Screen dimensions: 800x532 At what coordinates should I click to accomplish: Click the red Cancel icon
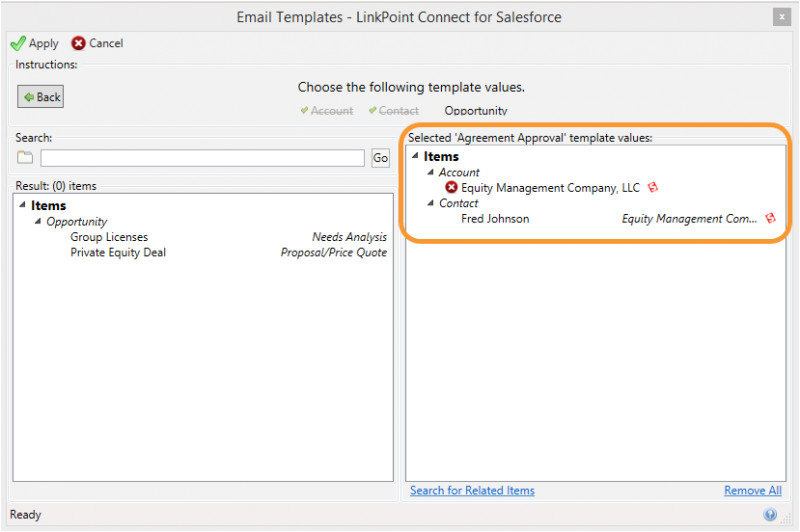click(78, 43)
